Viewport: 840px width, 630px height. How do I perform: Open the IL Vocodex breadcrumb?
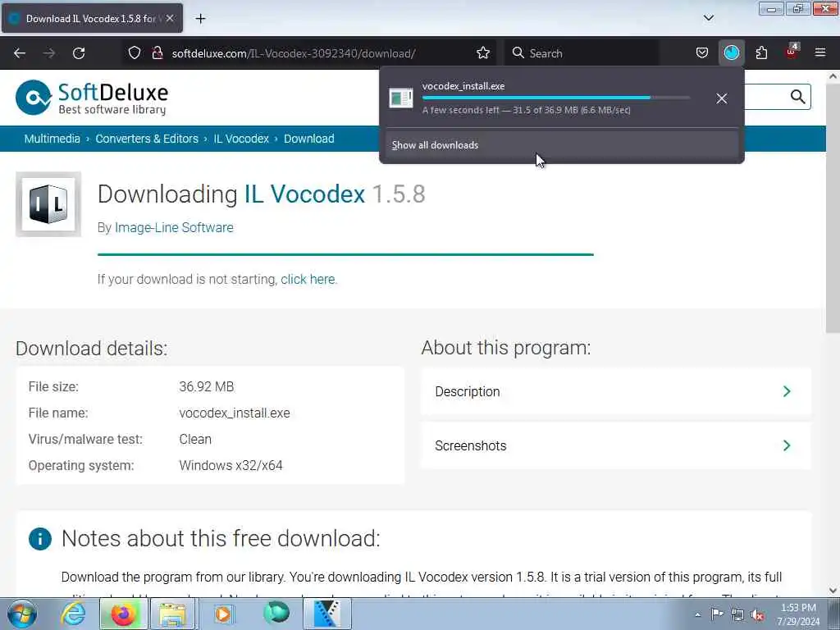click(x=241, y=139)
